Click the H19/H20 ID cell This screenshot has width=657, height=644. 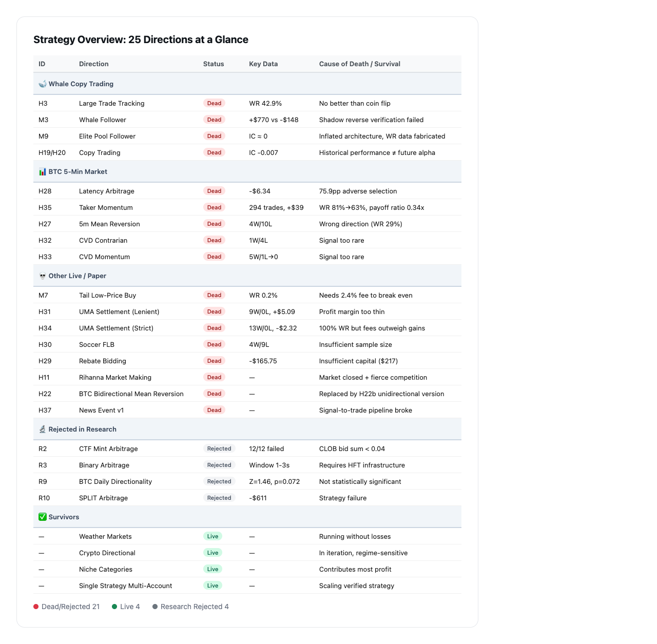[52, 152]
